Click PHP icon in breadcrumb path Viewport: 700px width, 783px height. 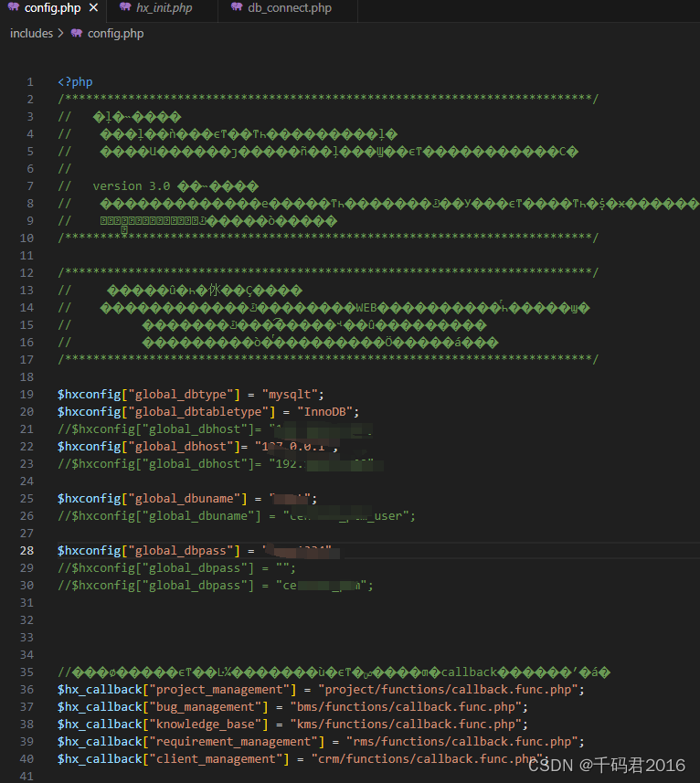point(76,33)
